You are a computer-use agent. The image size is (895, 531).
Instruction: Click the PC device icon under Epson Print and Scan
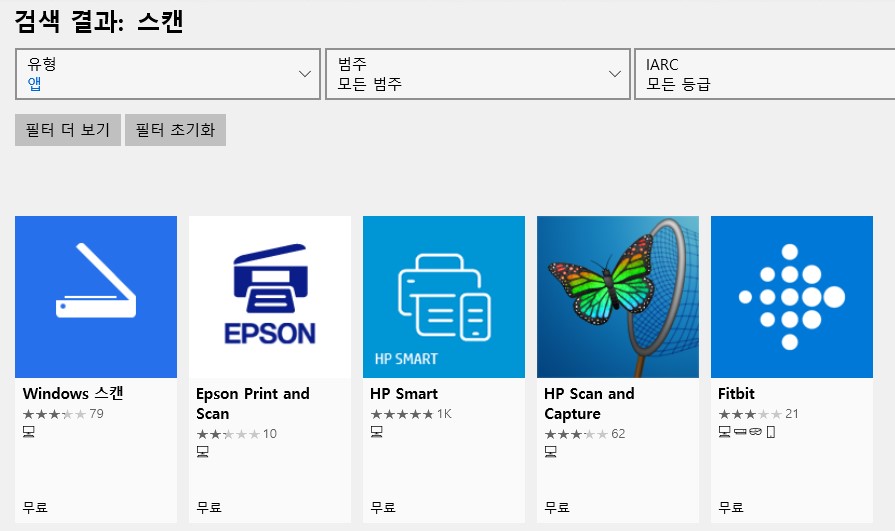click(203, 452)
